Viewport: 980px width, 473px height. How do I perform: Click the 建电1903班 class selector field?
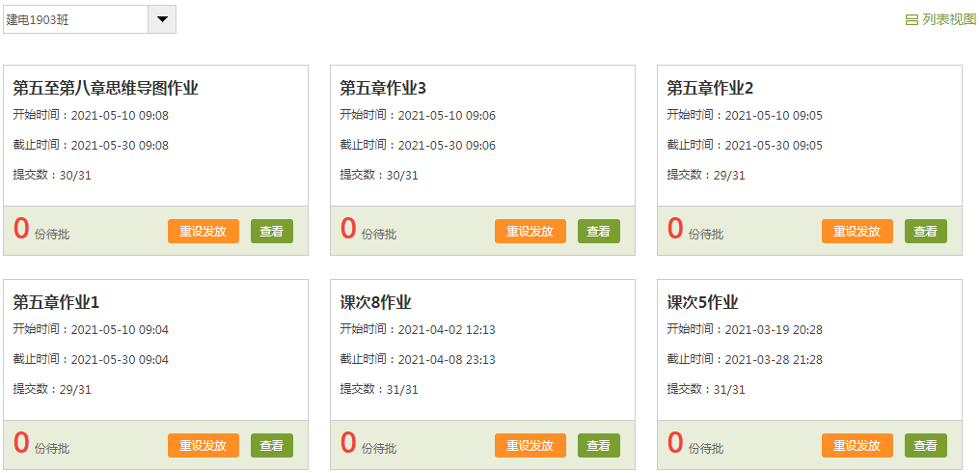click(x=75, y=19)
